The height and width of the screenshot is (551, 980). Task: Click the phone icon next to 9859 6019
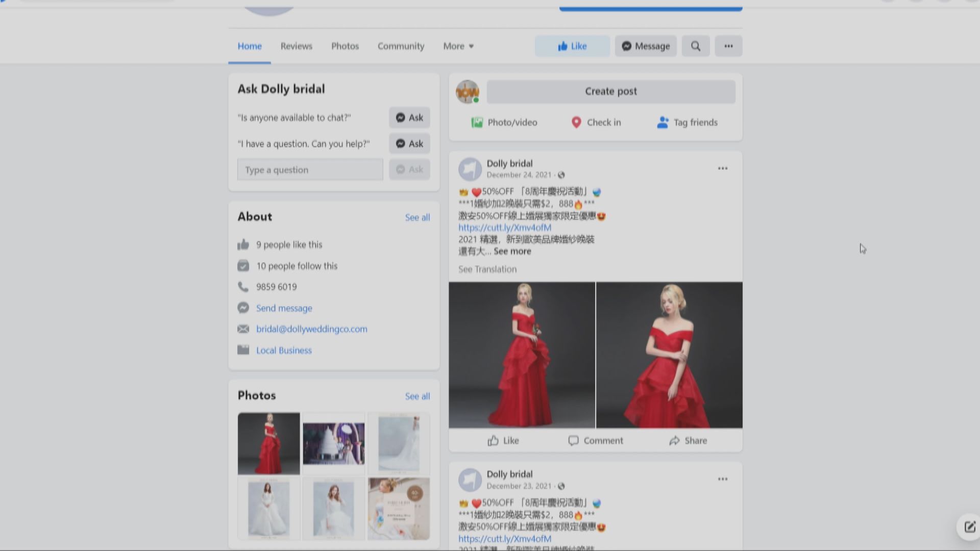[243, 287]
